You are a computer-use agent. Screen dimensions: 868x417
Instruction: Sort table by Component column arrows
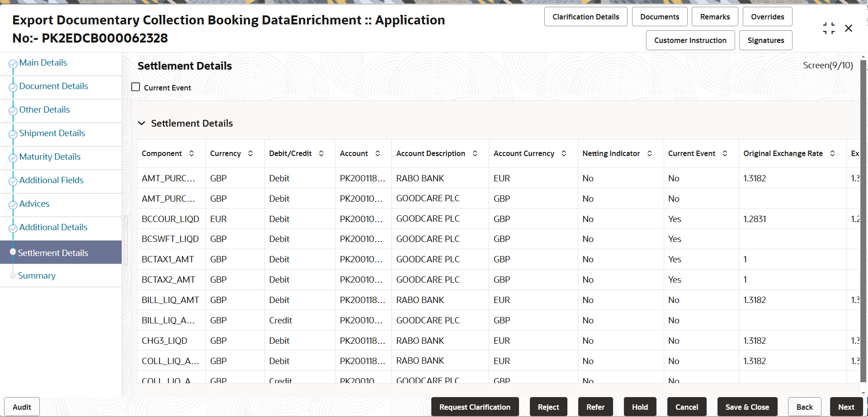tap(192, 153)
